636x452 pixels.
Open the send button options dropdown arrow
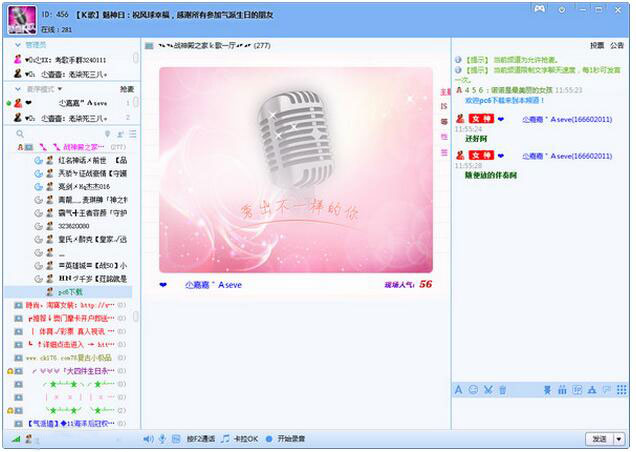[x=619, y=439]
